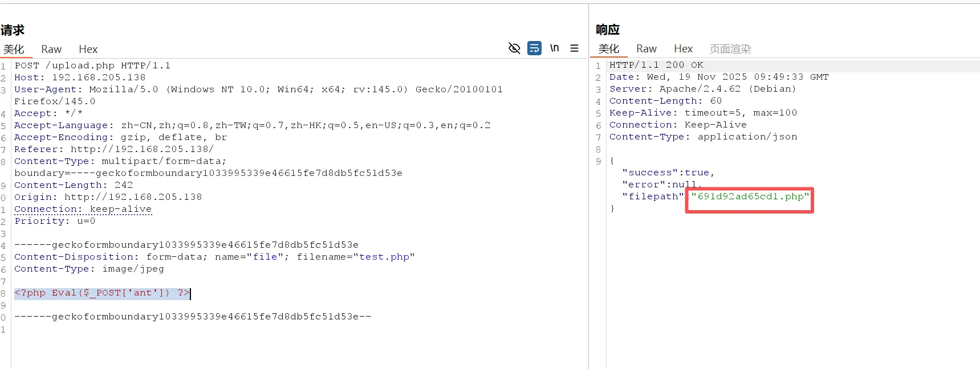Click request Content-Type: multipart/form-data line
The height and width of the screenshot is (369, 980).
(x=120, y=161)
